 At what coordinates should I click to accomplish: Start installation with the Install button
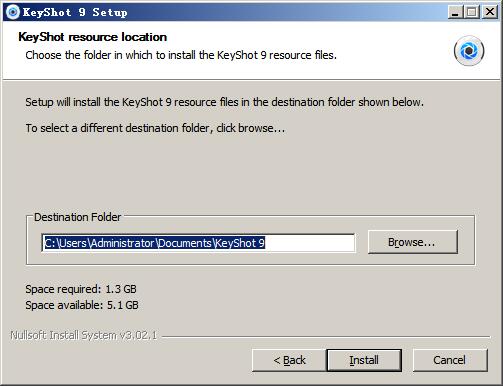pyautogui.click(x=364, y=360)
